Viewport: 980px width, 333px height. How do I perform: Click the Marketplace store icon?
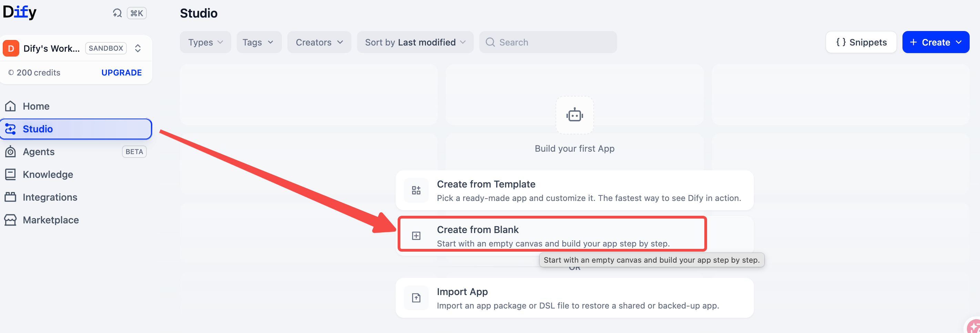(10, 220)
